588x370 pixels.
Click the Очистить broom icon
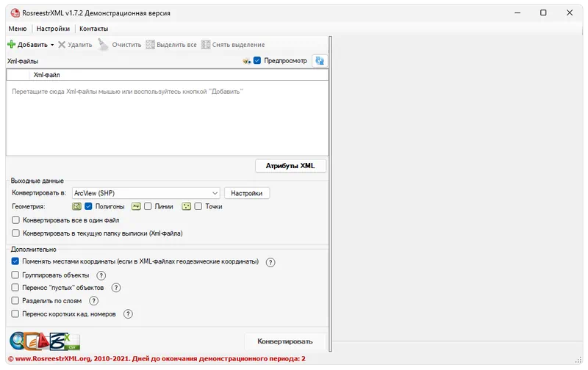click(x=103, y=44)
